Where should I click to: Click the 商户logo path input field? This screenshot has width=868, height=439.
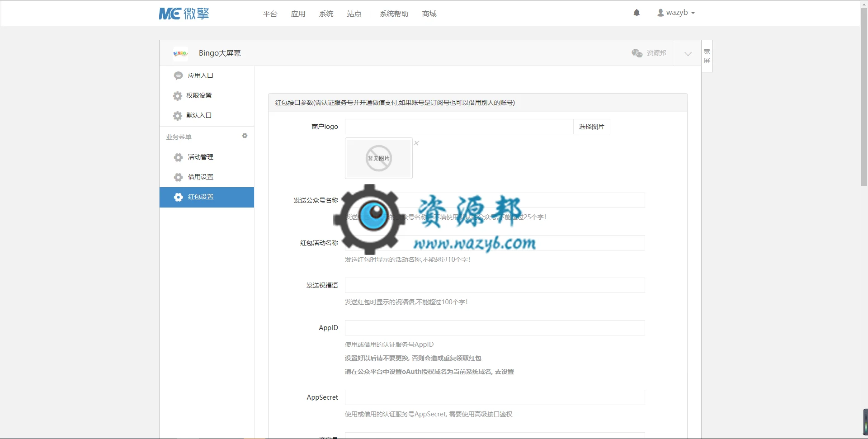click(459, 127)
